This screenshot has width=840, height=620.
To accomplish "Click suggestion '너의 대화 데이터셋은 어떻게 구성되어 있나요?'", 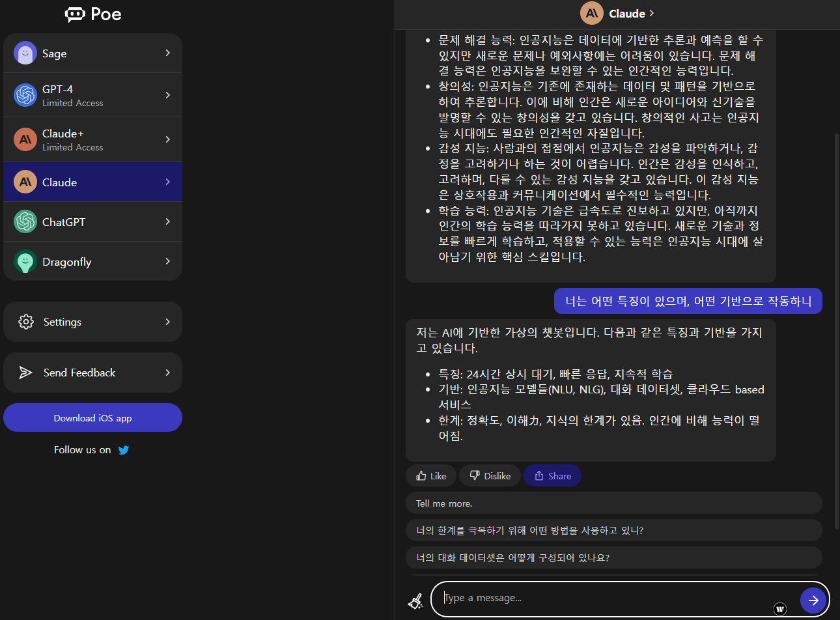I will tap(614, 557).
